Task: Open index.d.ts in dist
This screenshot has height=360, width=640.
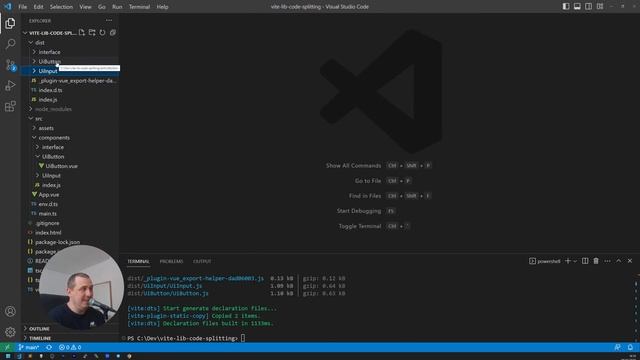Action: coord(70,90)
